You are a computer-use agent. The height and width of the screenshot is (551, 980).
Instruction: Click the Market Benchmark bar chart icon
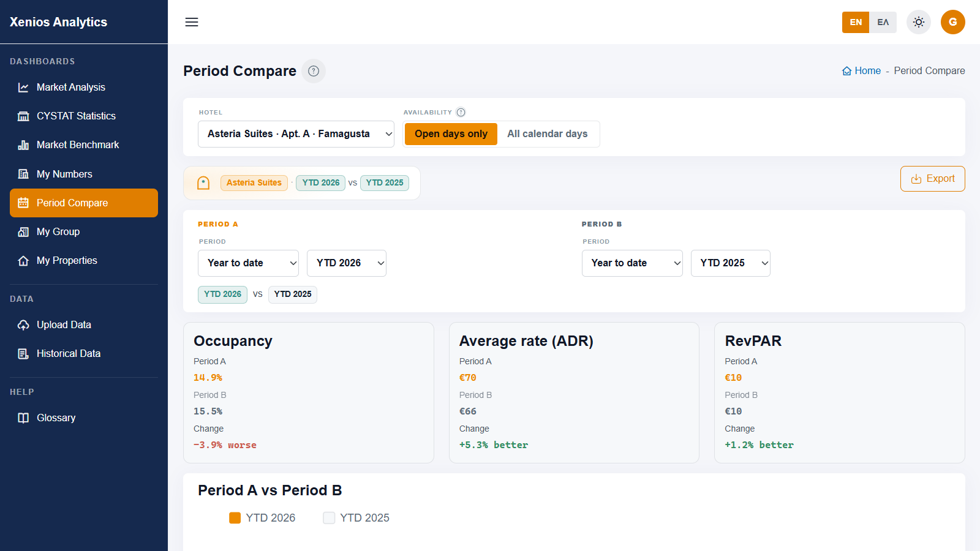tap(23, 145)
